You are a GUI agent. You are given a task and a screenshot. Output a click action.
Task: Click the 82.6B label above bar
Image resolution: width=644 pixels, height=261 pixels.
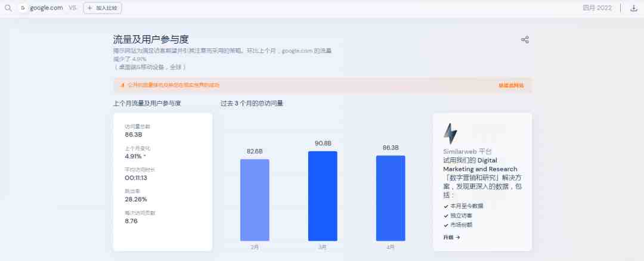point(255,151)
